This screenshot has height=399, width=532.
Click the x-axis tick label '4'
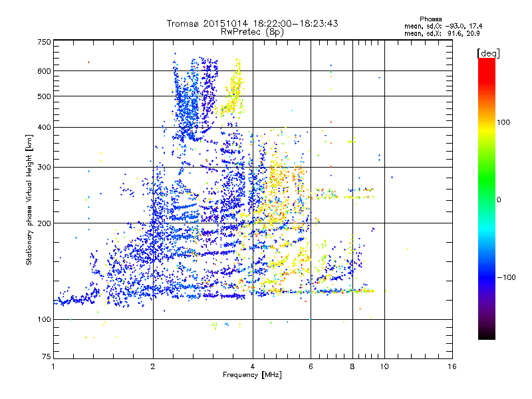(253, 366)
